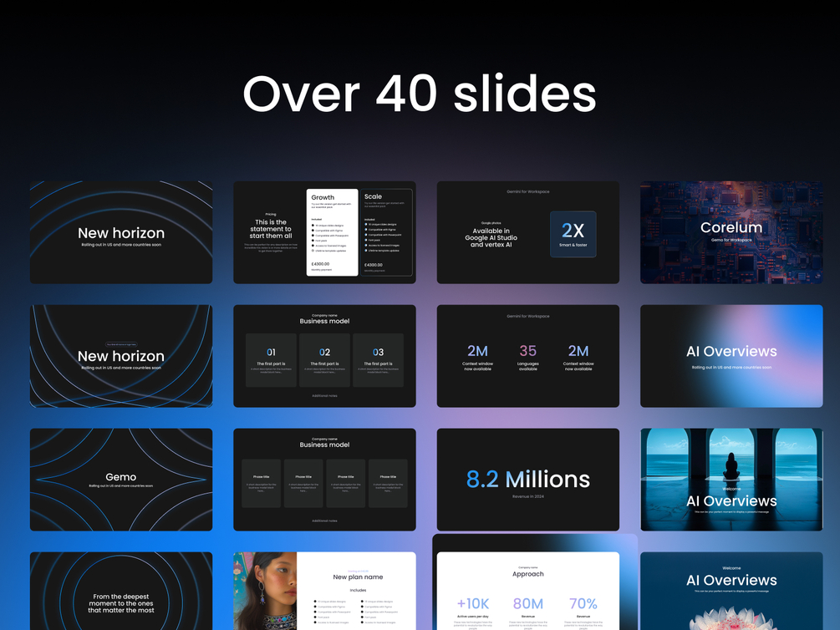Select the pricing slide with Growth and Scale

point(324,232)
